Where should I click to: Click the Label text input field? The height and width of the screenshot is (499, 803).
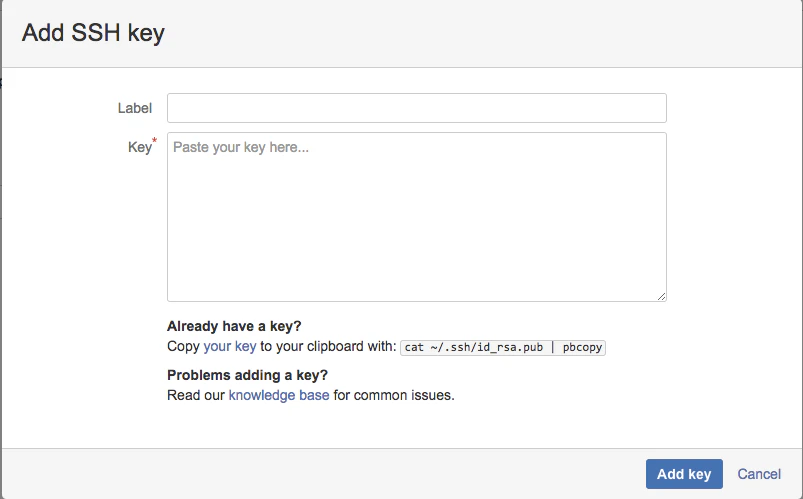(416, 108)
